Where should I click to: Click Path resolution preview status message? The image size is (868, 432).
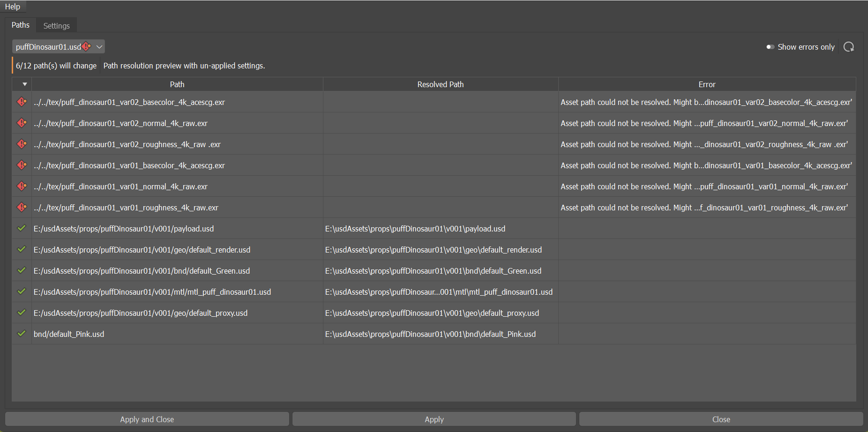coord(184,66)
